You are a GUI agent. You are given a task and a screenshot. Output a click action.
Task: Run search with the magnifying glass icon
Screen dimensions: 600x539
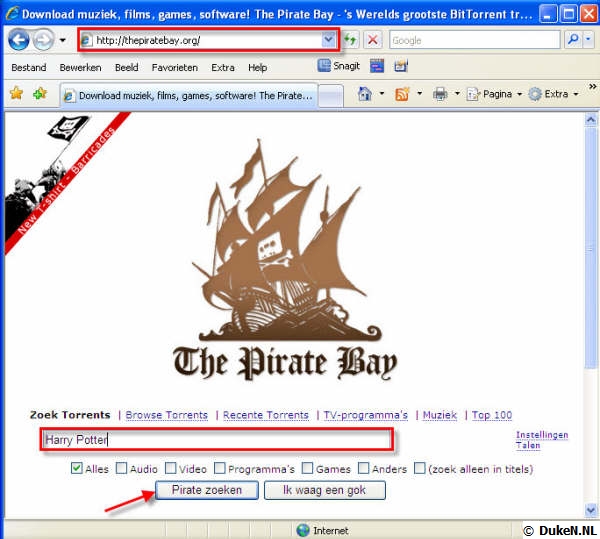tap(573, 39)
